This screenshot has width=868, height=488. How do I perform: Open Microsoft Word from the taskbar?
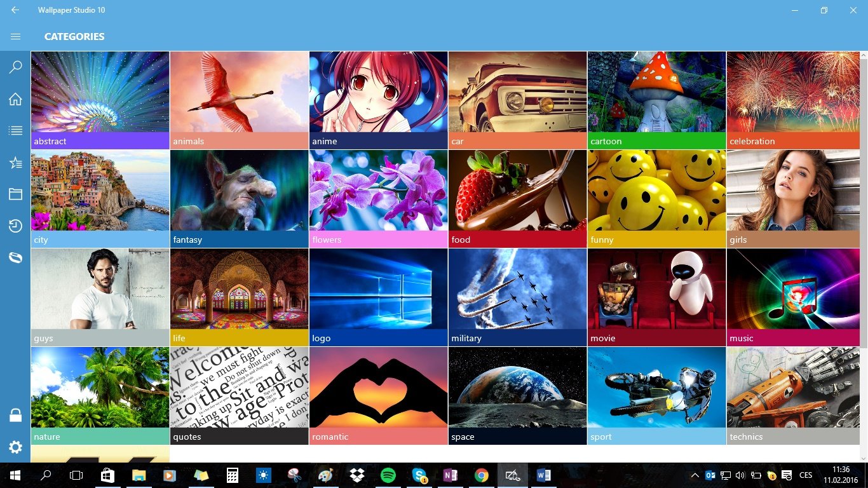(x=544, y=475)
